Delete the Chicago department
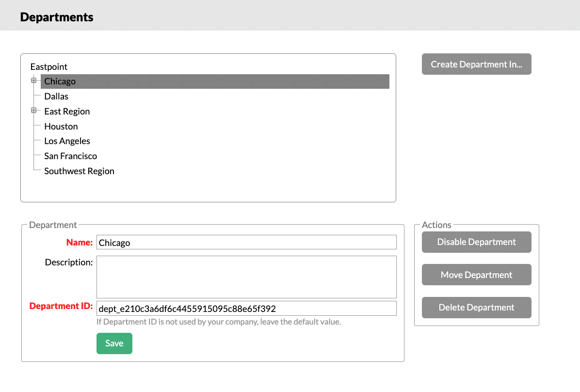580x392 pixels. coord(476,307)
